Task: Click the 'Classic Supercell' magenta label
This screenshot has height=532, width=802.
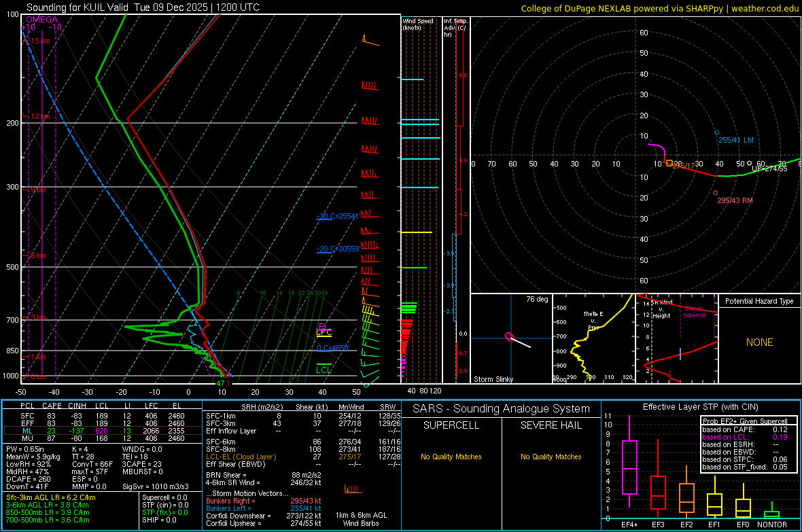Action: click(x=694, y=312)
